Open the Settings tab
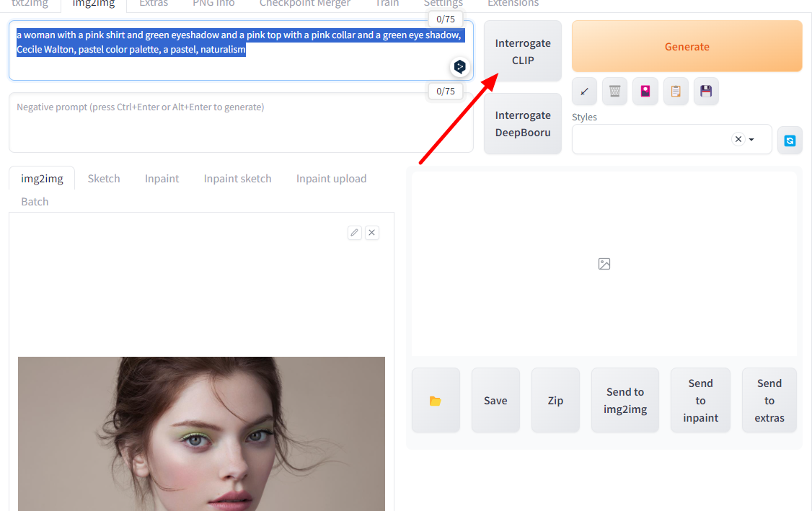Image resolution: width=812 pixels, height=511 pixels. [443, 3]
